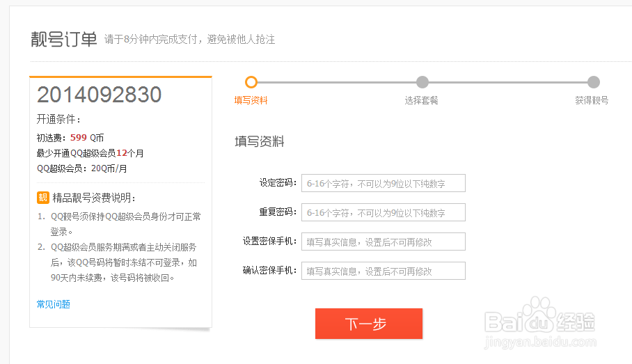Click the 最少开通QQ超级会员12个月 line

(x=90, y=153)
